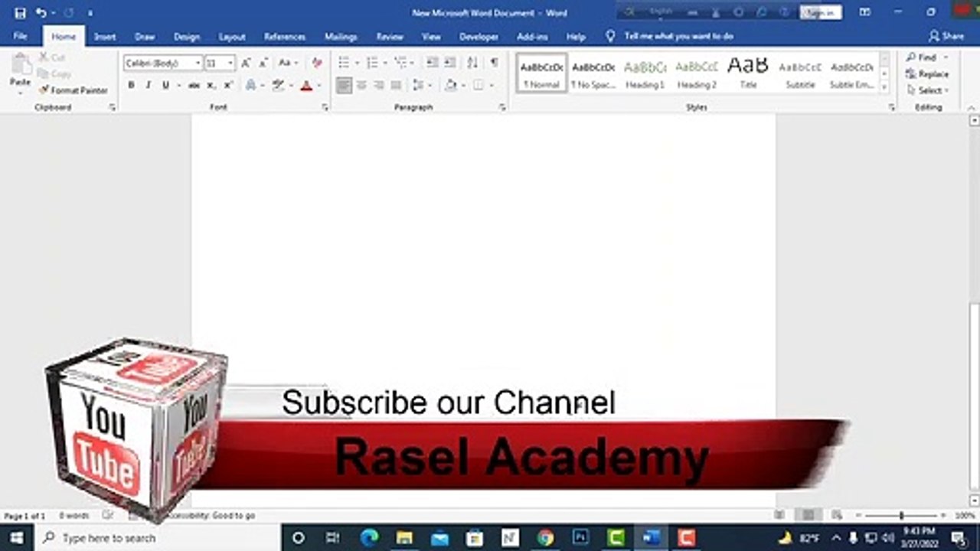Align paragraph text to the right
The image size is (980, 551).
(x=379, y=86)
